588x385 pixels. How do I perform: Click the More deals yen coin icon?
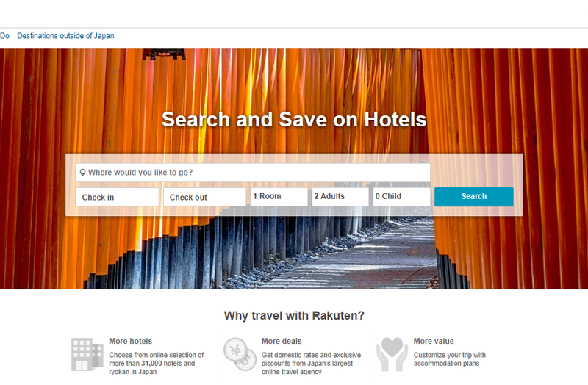[240, 354]
